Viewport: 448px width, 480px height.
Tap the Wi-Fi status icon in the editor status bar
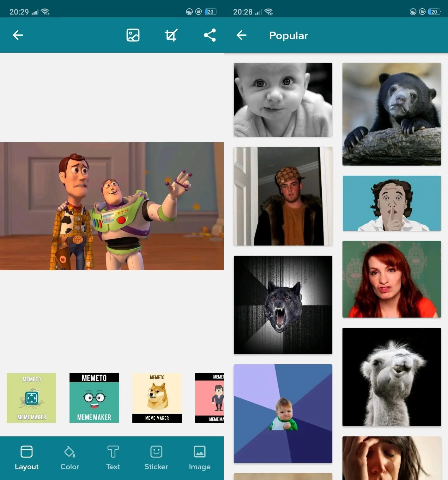coord(45,12)
